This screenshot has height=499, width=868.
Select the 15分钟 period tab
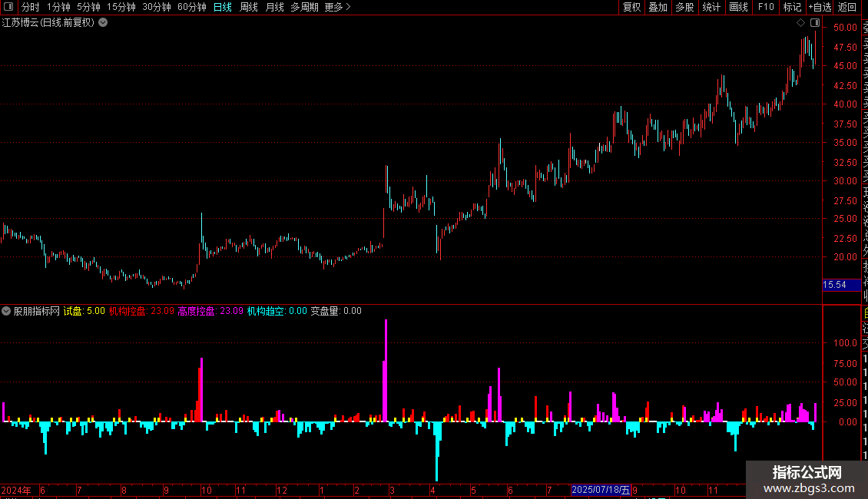121,7
